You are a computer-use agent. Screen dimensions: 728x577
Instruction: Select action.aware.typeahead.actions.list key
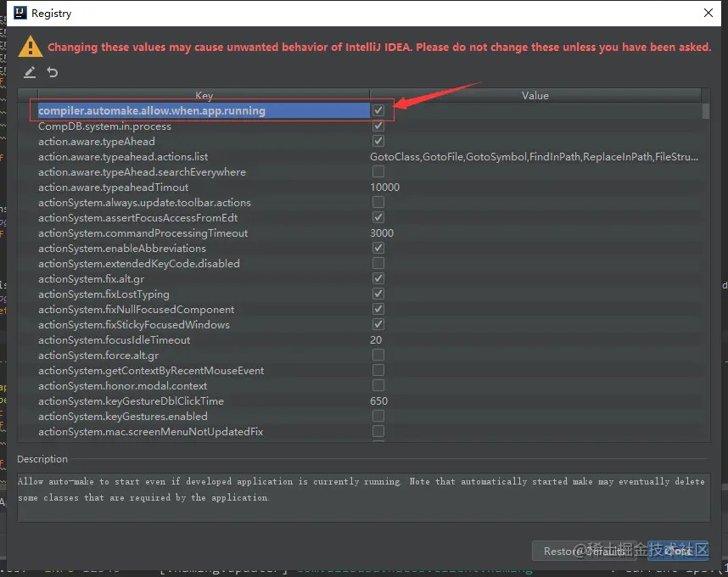pos(123,157)
